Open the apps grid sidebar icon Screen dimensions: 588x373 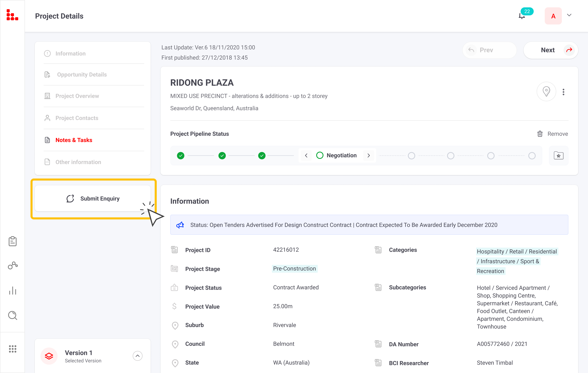(12, 349)
